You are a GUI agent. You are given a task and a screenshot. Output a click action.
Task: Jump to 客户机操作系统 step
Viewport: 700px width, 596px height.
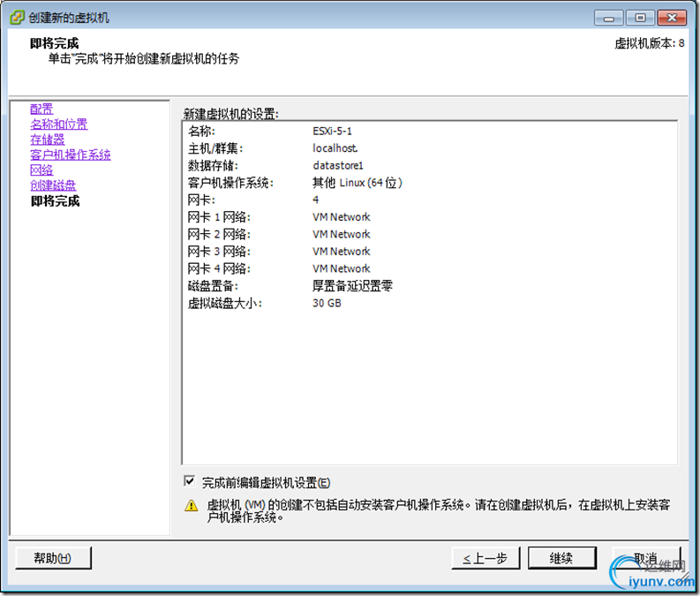pos(70,155)
